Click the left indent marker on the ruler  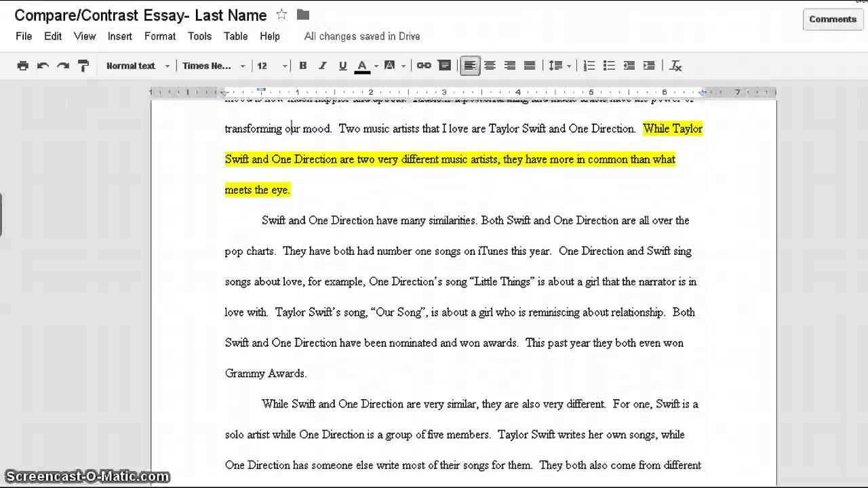tap(224, 93)
